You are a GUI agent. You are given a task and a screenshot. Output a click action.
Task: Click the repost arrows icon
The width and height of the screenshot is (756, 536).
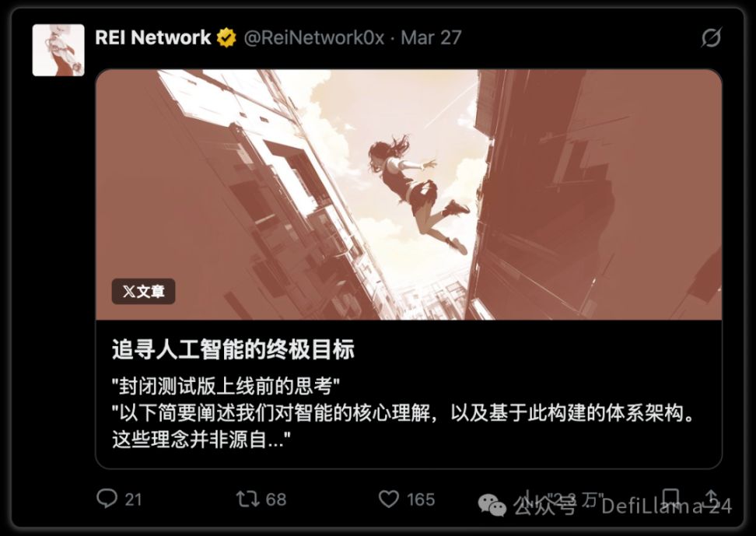(247, 499)
